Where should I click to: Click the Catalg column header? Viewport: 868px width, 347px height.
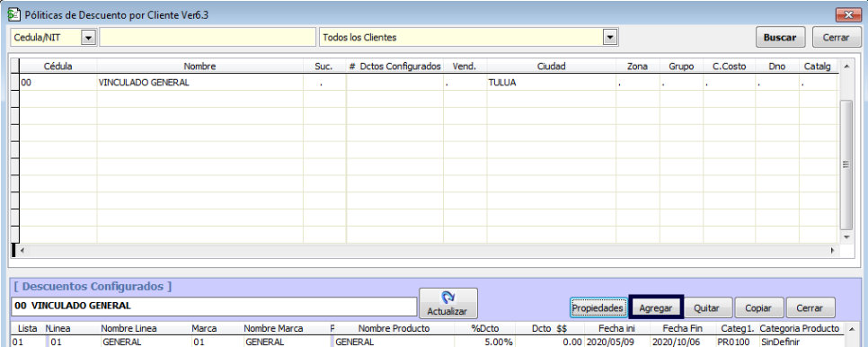click(818, 67)
